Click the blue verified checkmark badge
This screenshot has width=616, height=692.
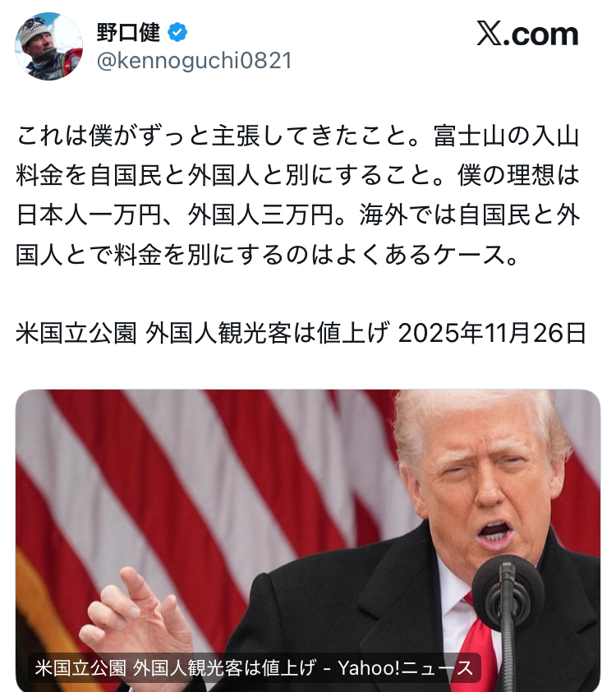177,33
